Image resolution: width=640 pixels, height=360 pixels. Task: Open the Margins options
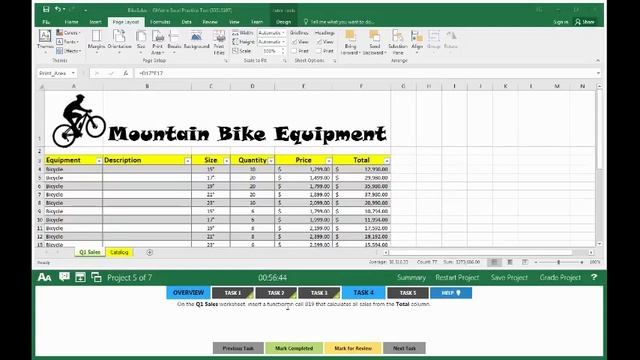(x=96, y=41)
